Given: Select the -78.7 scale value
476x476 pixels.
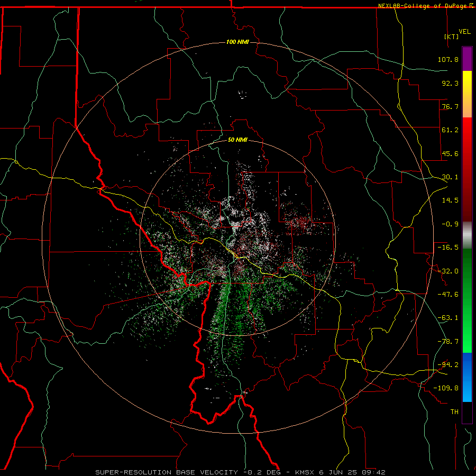Looking at the screenshot, I should tap(448, 342).
